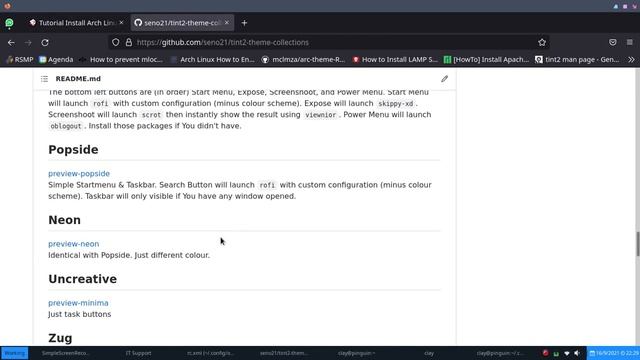The image size is (640, 360).
Task: Switch to rc.xml taskbar window
Action: (x=210, y=353)
